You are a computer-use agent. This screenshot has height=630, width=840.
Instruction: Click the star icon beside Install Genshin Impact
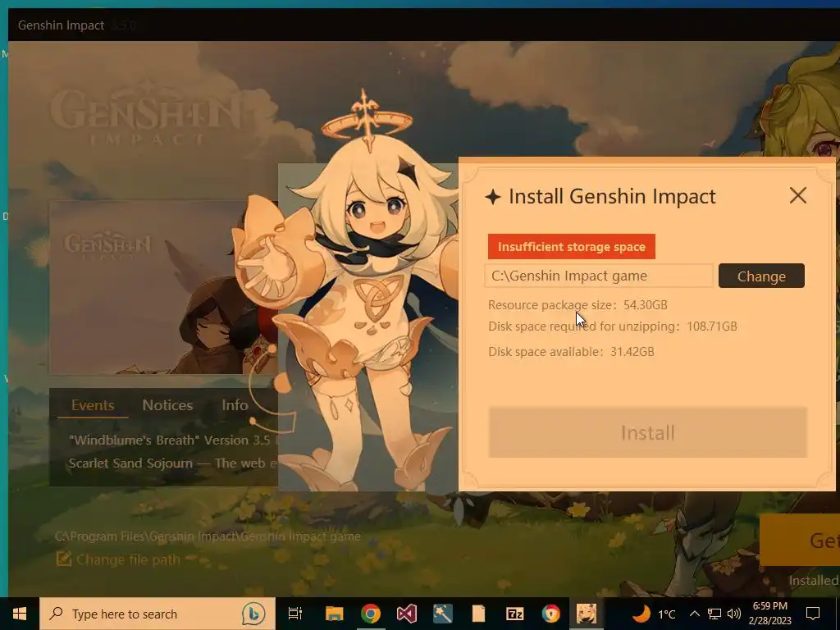tap(493, 197)
